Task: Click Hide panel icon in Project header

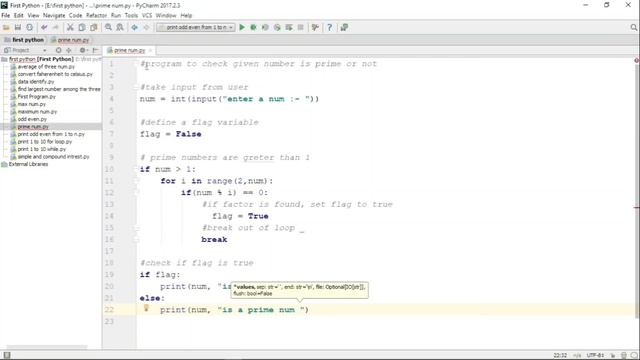Action: [x=96, y=50]
